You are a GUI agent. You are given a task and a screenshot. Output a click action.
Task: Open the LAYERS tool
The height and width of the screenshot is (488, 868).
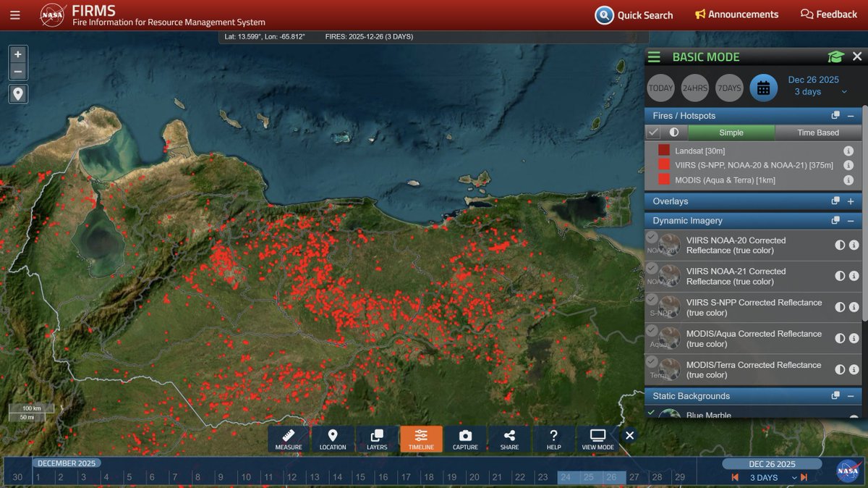[377, 439]
